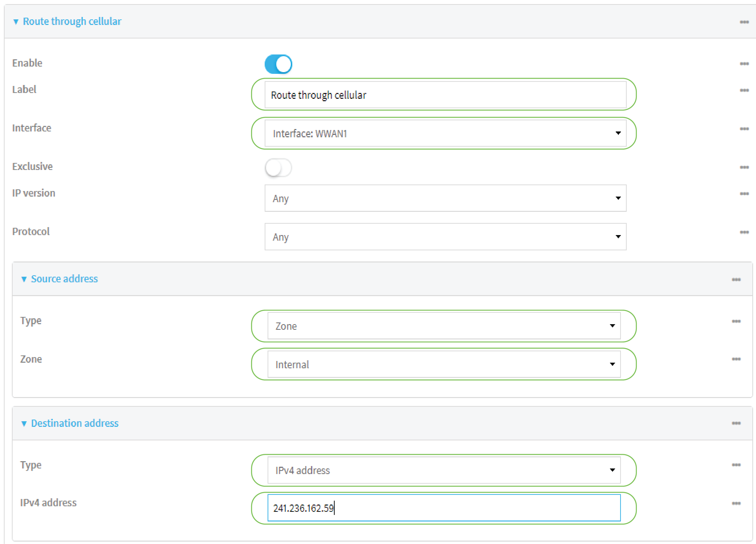The height and width of the screenshot is (544, 756).
Task: Open options menu for Source address section
Action: pyautogui.click(x=736, y=279)
